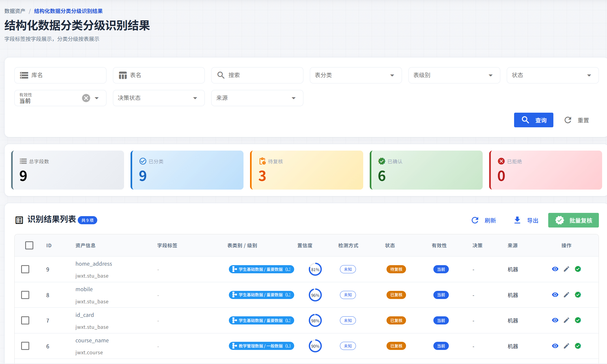Click the 查询 search button

click(x=534, y=120)
